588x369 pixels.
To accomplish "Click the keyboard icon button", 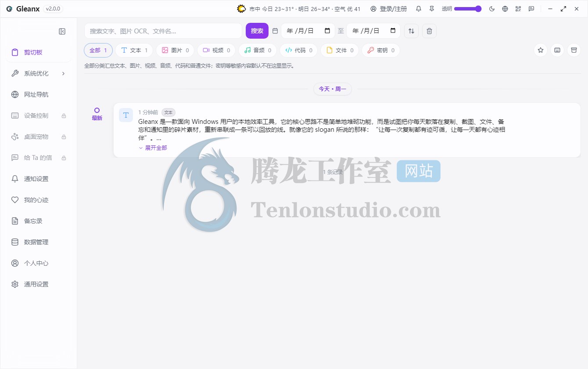I will point(557,50).
